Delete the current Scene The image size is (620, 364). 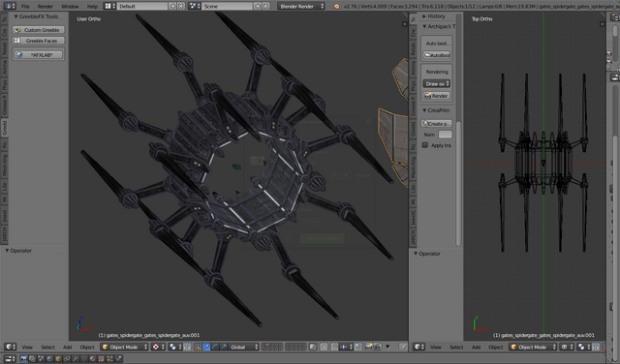tap(265, 6)
